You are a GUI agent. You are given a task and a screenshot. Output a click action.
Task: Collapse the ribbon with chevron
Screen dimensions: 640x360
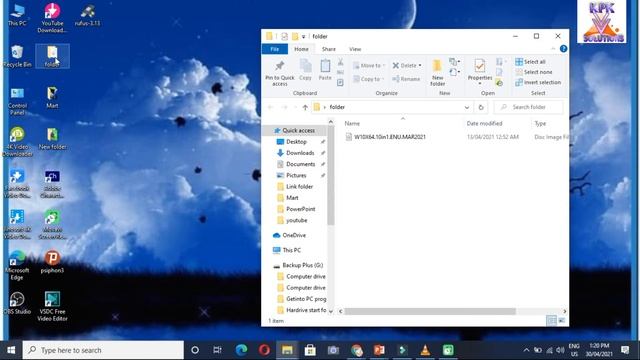[553, 49]
